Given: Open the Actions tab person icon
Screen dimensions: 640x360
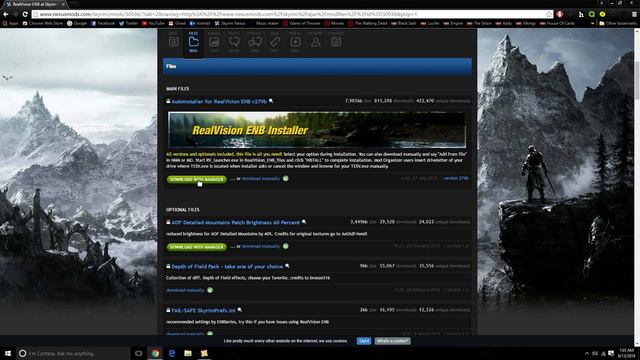Looking at the screenshot, I should click(316, 42).
